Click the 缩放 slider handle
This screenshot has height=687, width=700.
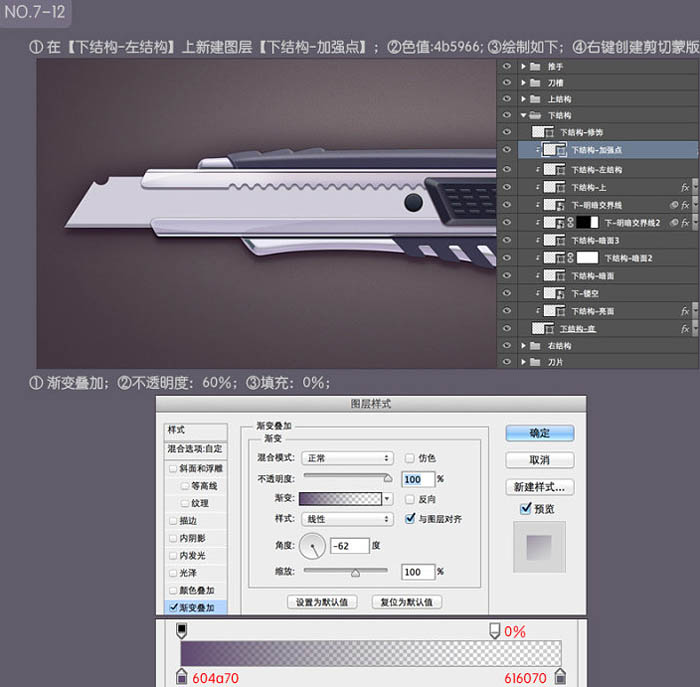[355, 573]
